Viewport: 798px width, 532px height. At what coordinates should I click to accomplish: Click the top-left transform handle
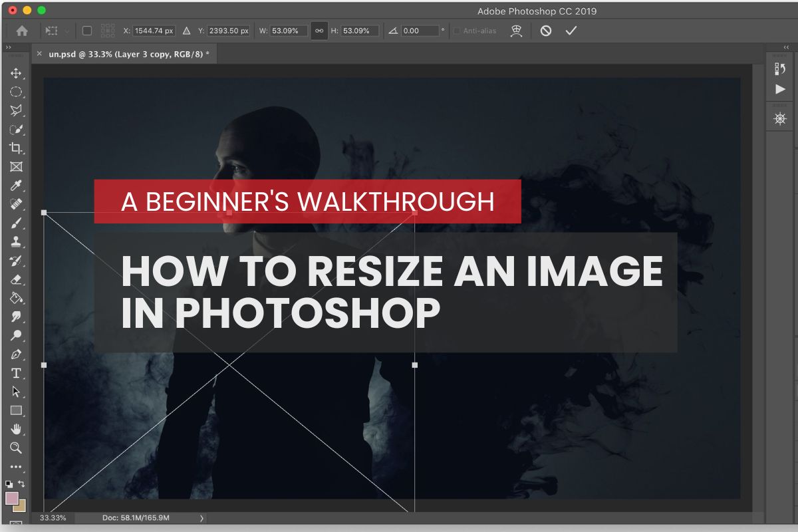pos(44,213)
